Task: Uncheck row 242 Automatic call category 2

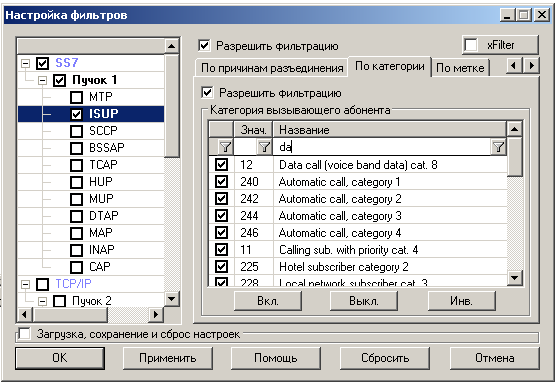Action: (x=222, y=199)
